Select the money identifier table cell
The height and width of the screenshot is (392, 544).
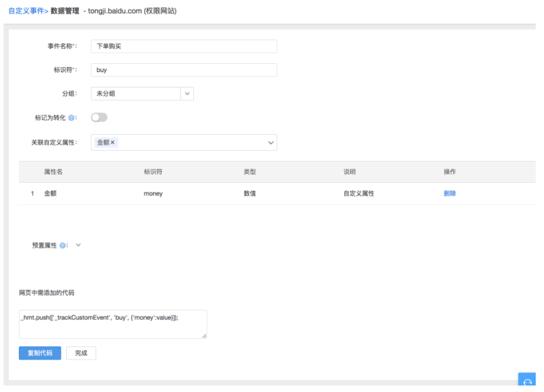pyautogui.click(x=153, y=194)
